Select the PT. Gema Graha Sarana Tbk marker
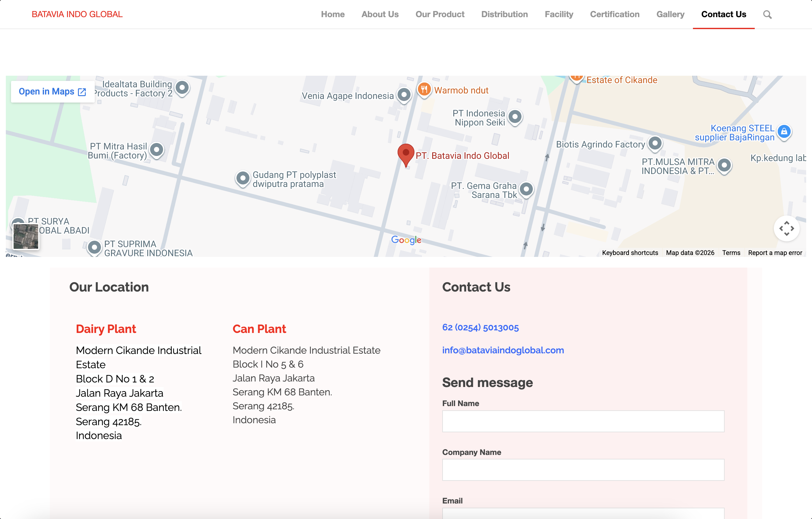Image resolution: width=812 pixels, height=519 pixels. click(526, 190)
